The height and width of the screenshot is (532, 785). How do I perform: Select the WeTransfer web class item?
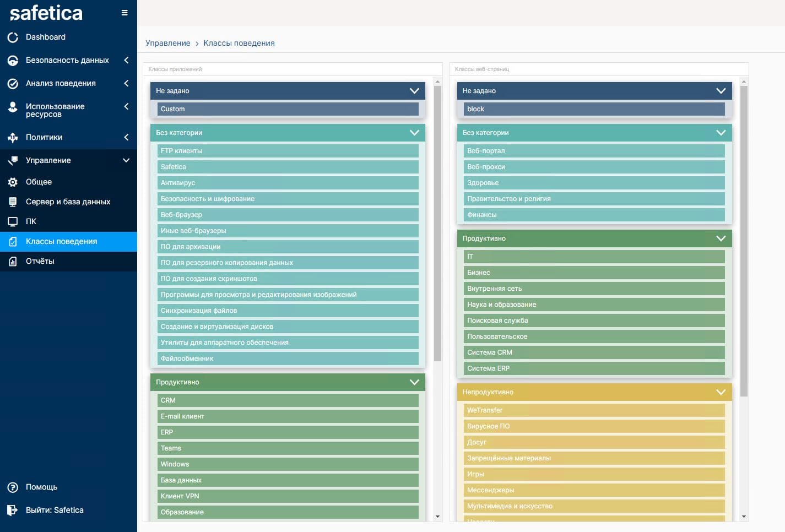click(x=594, y=410)
